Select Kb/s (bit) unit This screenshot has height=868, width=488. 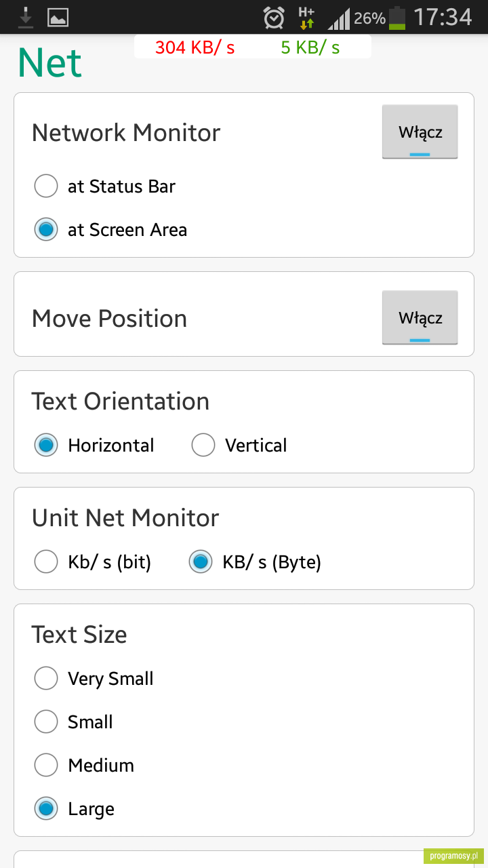tap(93, 562)
